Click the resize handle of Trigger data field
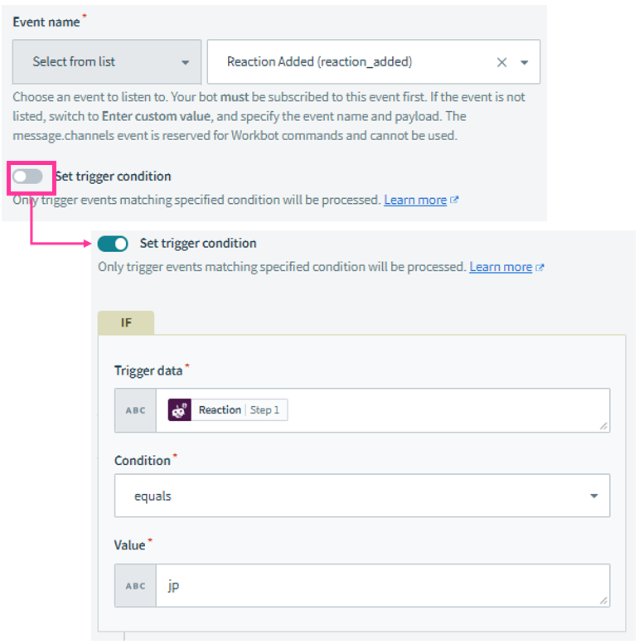The height and width of the screenshot is (644, 644). 603,426
